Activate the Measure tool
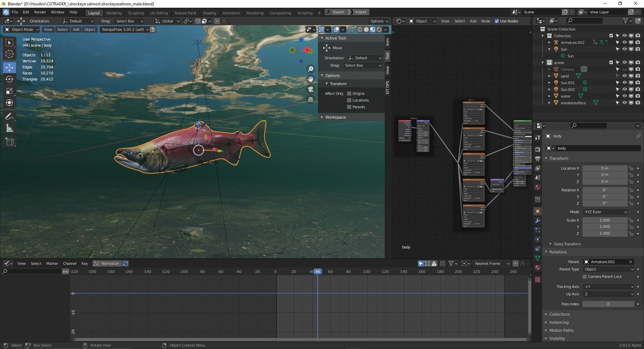 tap(9, 128)
